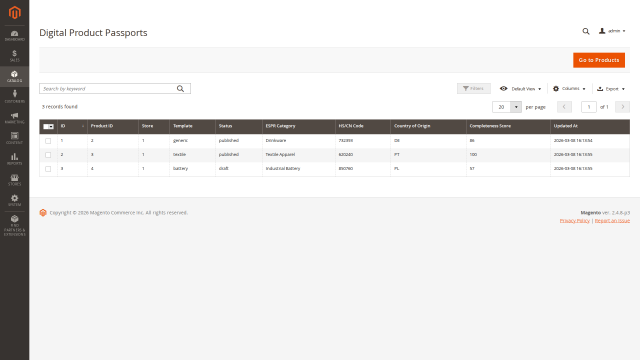Sort by the Updated At column header
The height and width of the screenshot is (360, 640).
point(590,126)
